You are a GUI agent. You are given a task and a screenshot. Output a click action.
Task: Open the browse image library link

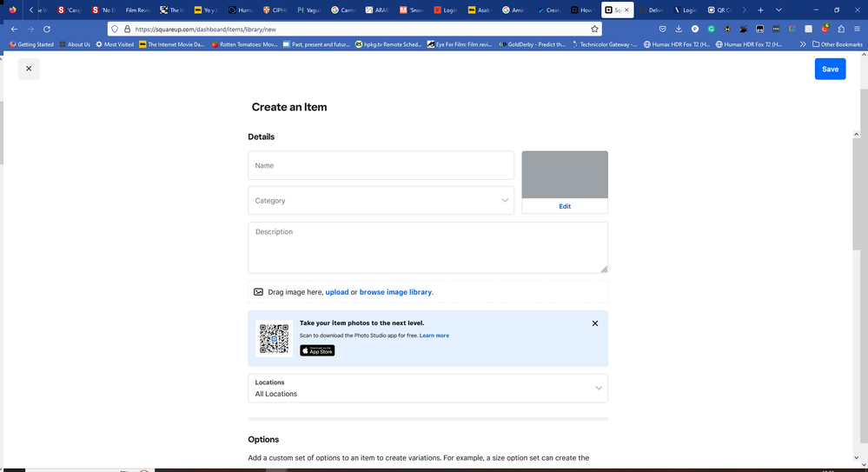point(395,292)
